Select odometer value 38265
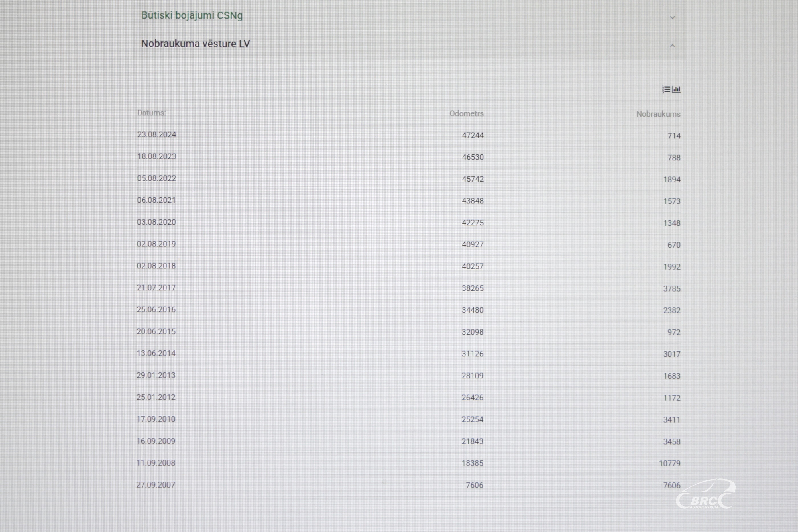The width and height of the screenshot is (798, 532). [473, 288]
